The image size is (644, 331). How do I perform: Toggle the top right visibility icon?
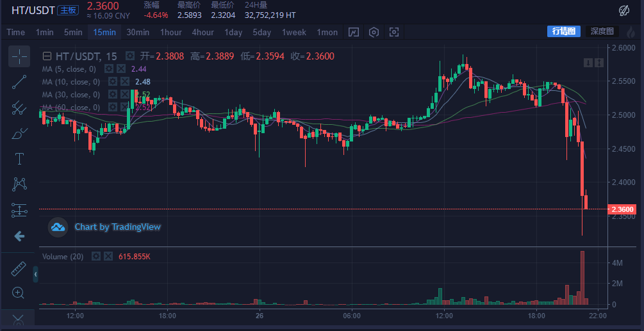click(x=624, y=11)
